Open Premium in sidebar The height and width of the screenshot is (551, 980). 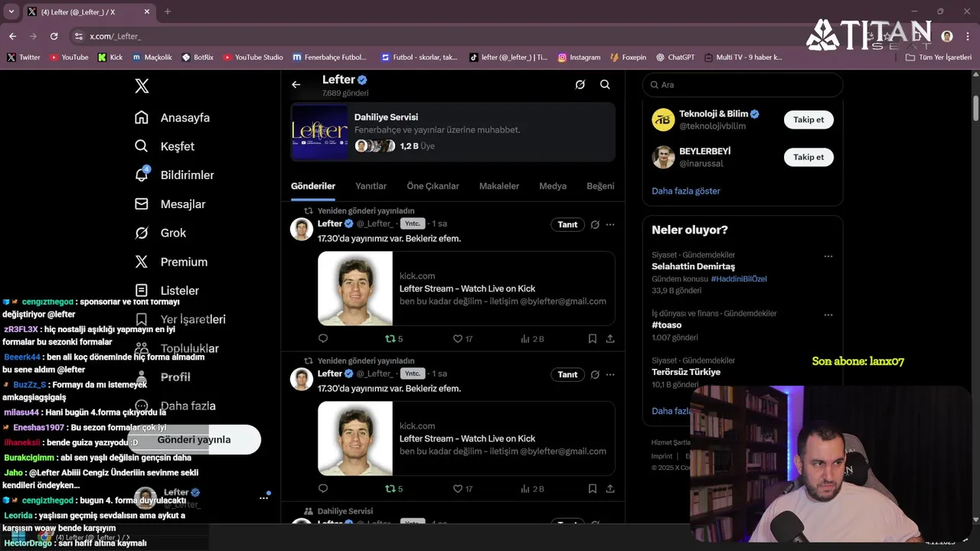184,262
